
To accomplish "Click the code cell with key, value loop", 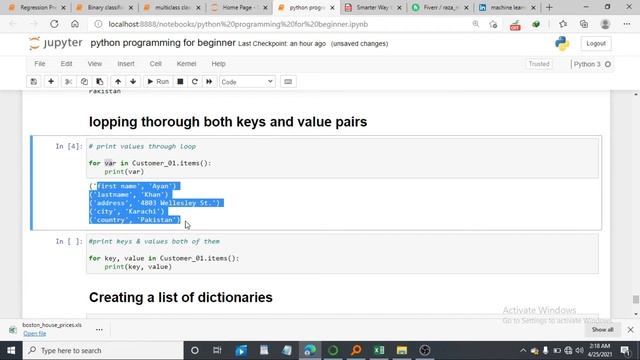I will tap(342, 254).
